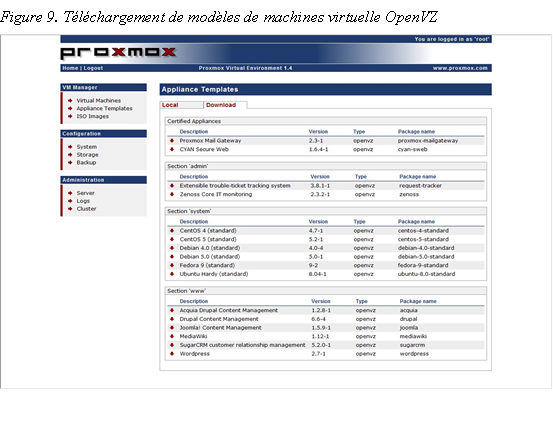Click download arrow for Acquia Drupal Content Management

coord(172,310)
